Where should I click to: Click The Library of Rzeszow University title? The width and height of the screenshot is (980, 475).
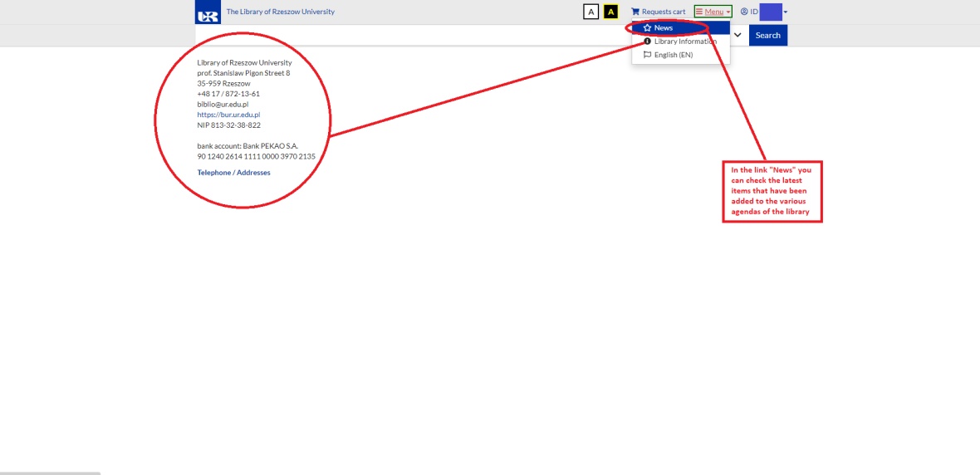(280, 12)
